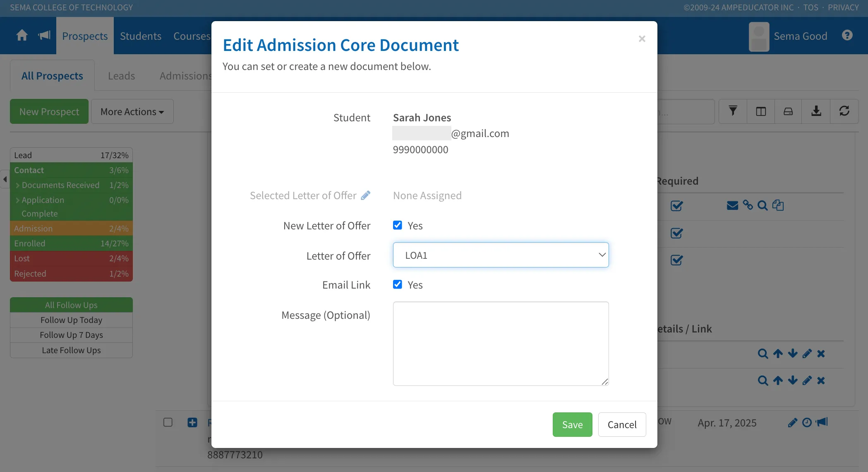Click the copy documents icon under Required

point(778,205)
